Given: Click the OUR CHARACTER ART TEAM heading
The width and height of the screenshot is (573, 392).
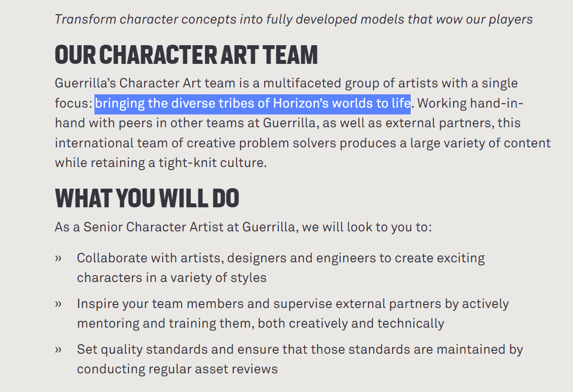Looking at the screenshot, I should point(186,55).
